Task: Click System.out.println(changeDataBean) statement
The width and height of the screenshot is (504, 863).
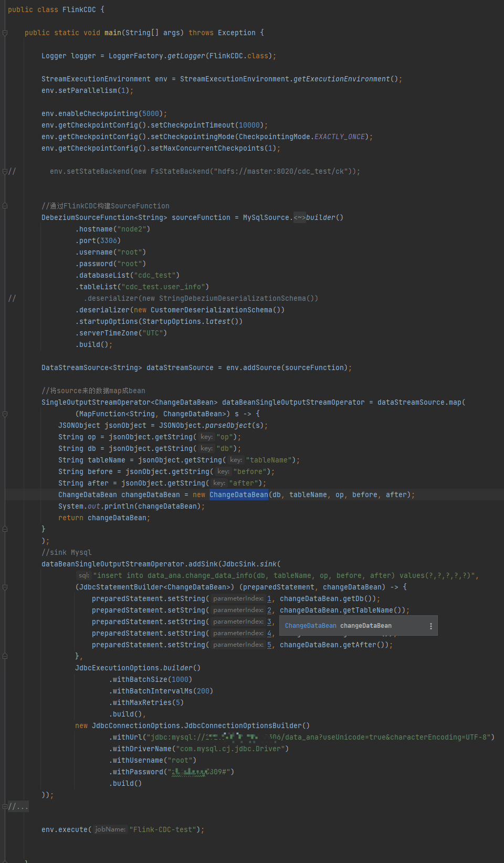Action: tap(132, 506)
